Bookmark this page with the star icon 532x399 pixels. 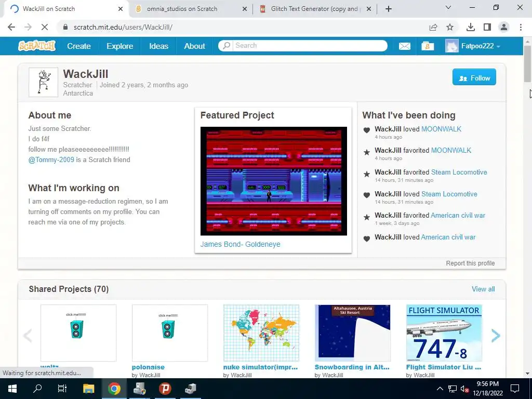click(x=450, y=27)
